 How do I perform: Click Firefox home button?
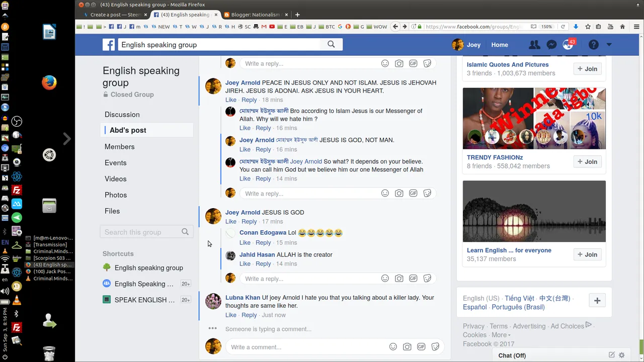pyautogui.click(x=622, y=27)
